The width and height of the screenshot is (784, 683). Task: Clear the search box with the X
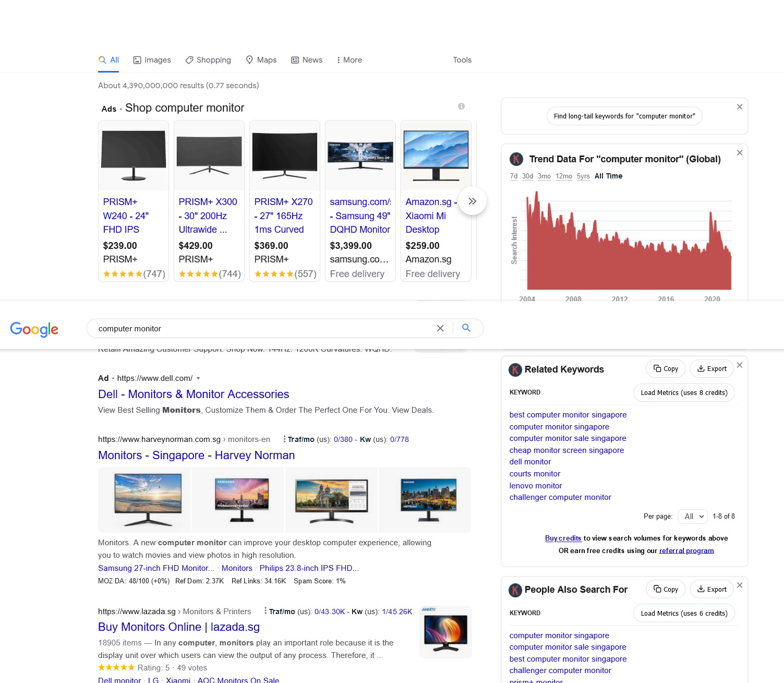440,328
